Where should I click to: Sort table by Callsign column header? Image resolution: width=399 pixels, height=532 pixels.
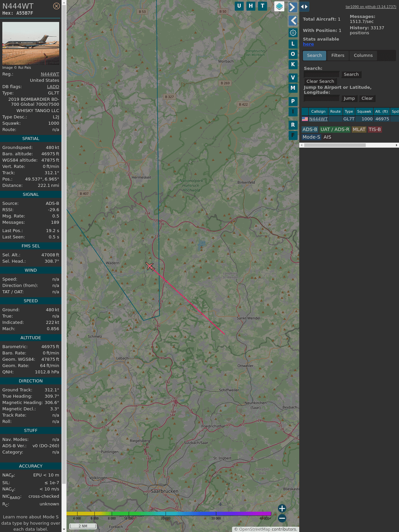(x=318, y=111)
